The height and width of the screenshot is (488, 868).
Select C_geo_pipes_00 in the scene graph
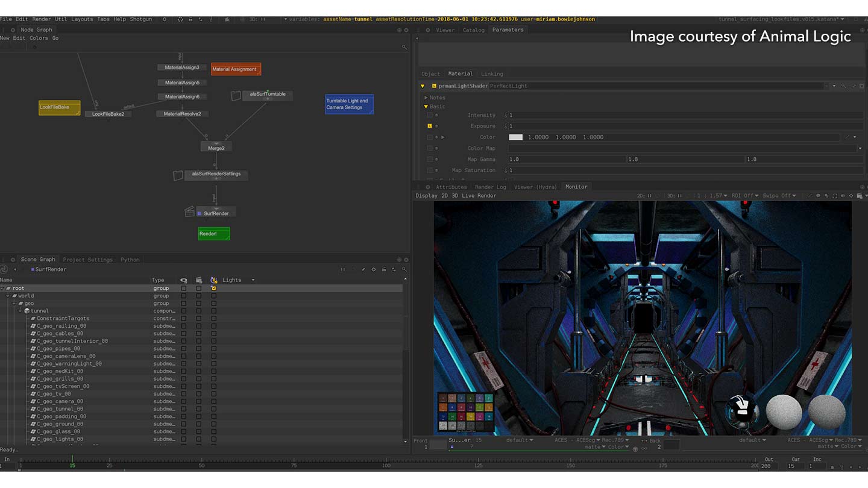click(x=58, y=349)
